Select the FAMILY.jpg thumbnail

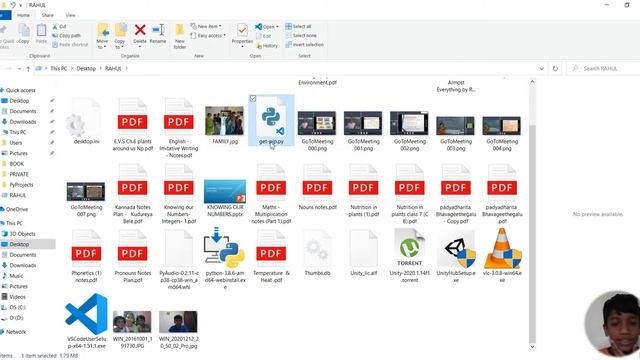(x=224, y=122)
